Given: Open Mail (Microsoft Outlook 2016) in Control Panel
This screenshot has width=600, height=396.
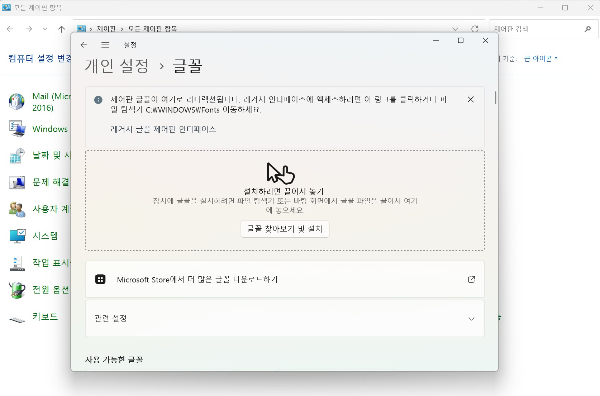Looking at the screenshot, I should pyautogui.click(x=16, y=101).
